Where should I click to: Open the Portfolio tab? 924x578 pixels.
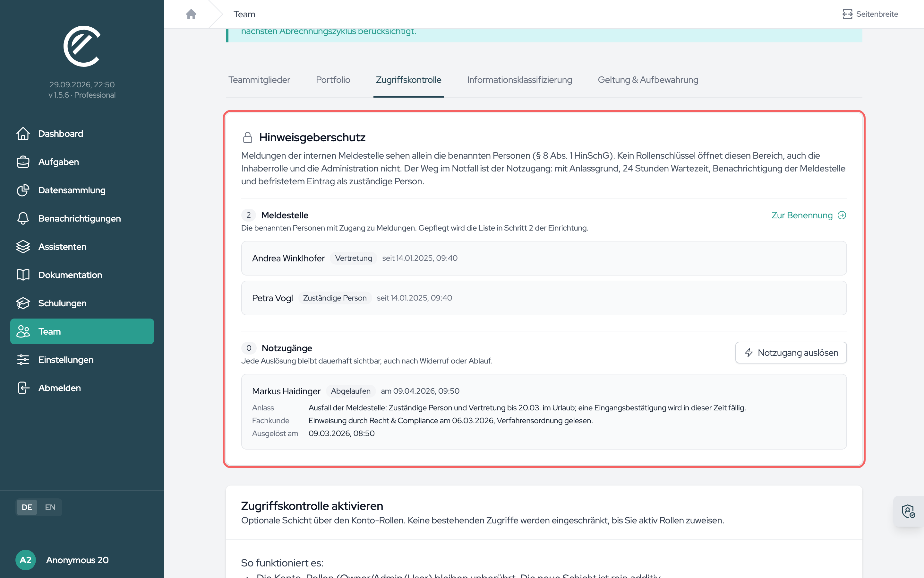(333, 80)
